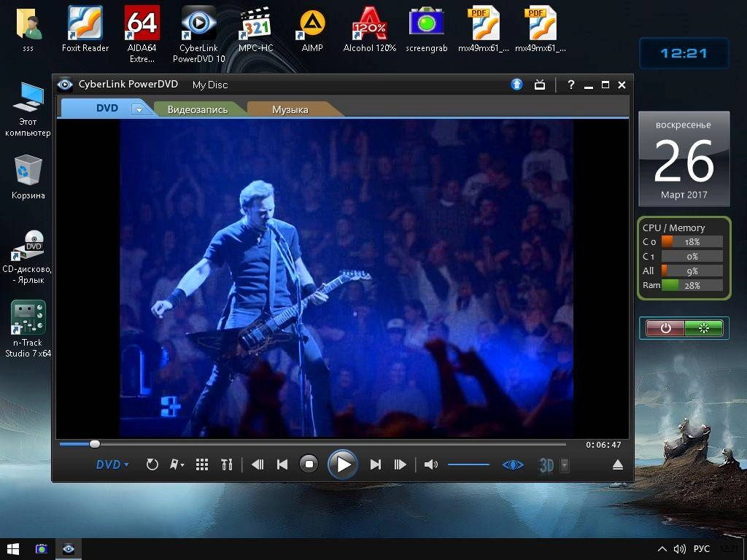Click the green gadget button

pyautogui.click(x=704, y=328)
